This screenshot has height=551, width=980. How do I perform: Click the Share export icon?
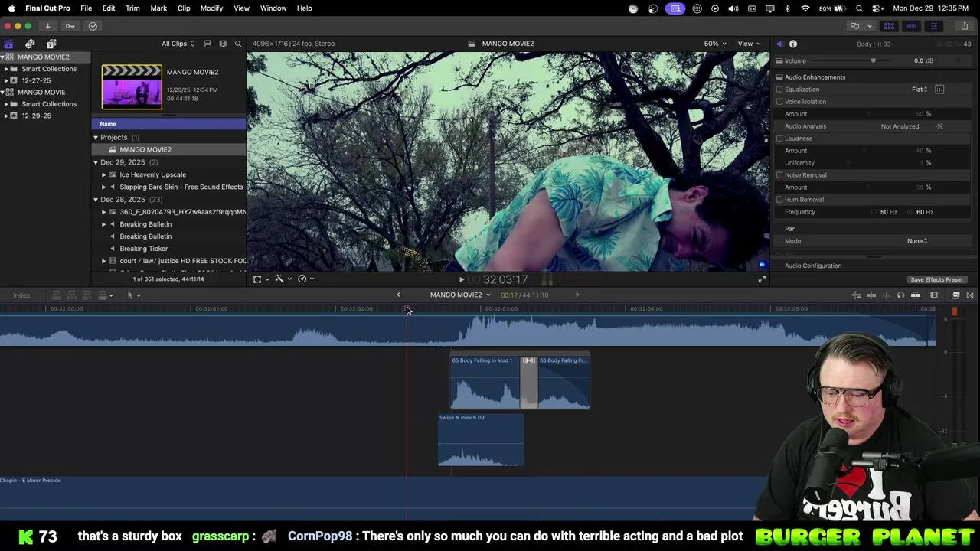pyautogui.click(x=964, y=26)
